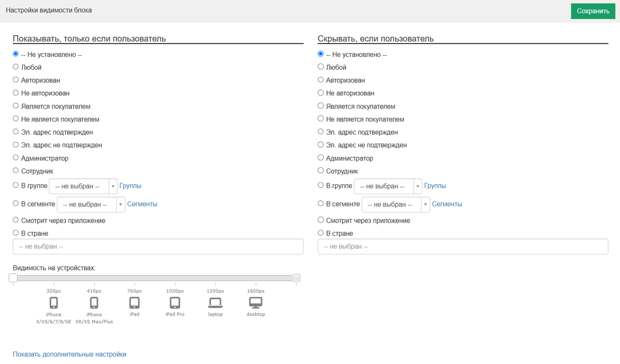The image size is (620, 364).
Task: Click the Настройки видимости блока title
Action: tap(49, 10)
